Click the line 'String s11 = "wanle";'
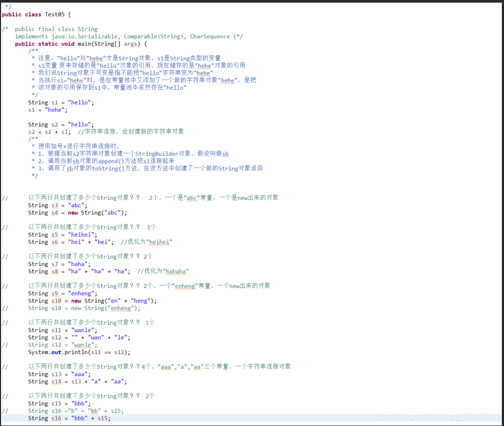The height and width of the screenshot is (426, 504). pyautogui.click(x=62, y=330)
